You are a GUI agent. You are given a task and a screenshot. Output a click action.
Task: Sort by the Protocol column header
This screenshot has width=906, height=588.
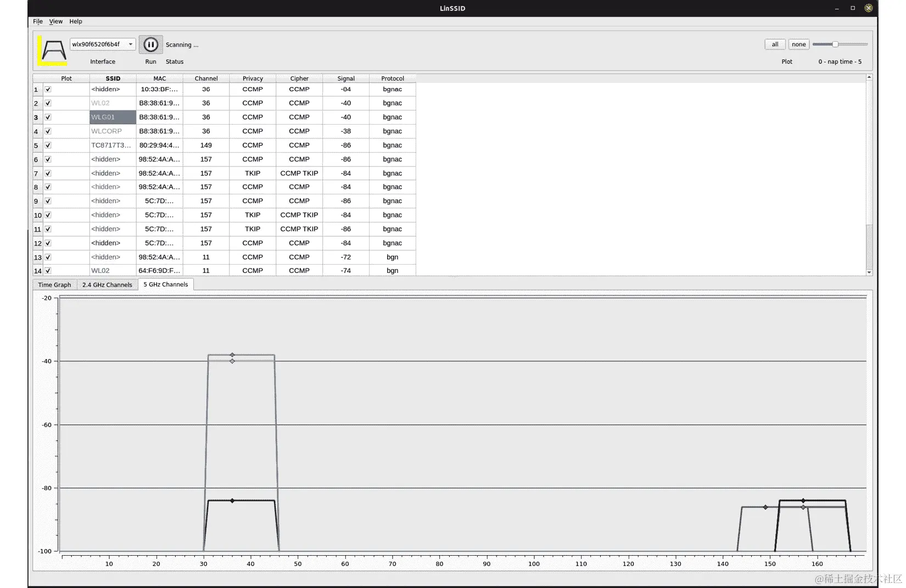pos(393,79)
